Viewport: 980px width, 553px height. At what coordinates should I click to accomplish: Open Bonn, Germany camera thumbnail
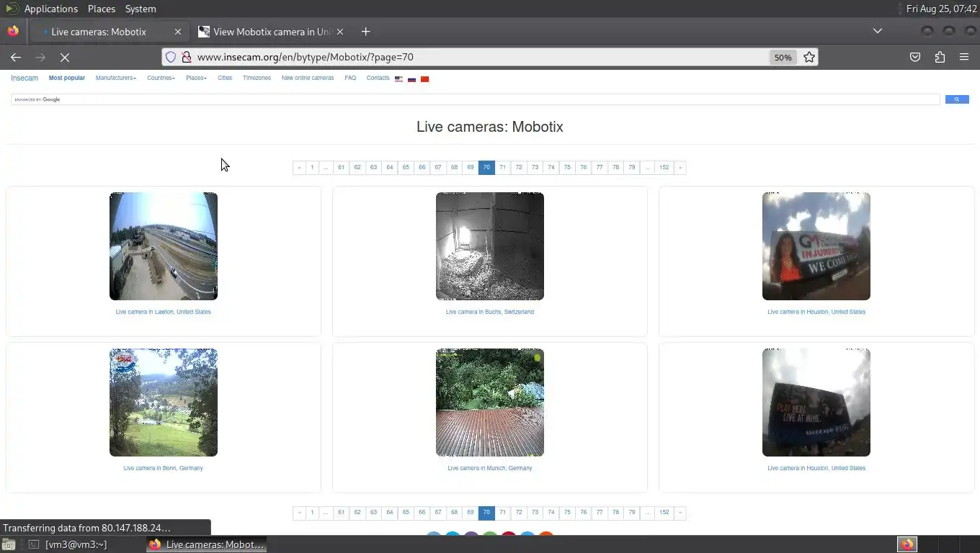[x=164, y=403]
